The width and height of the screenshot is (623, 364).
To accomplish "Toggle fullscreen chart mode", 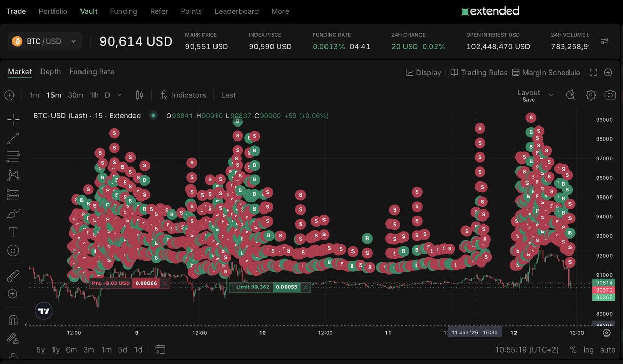I will pyautogui.click(x=593, y=73).
